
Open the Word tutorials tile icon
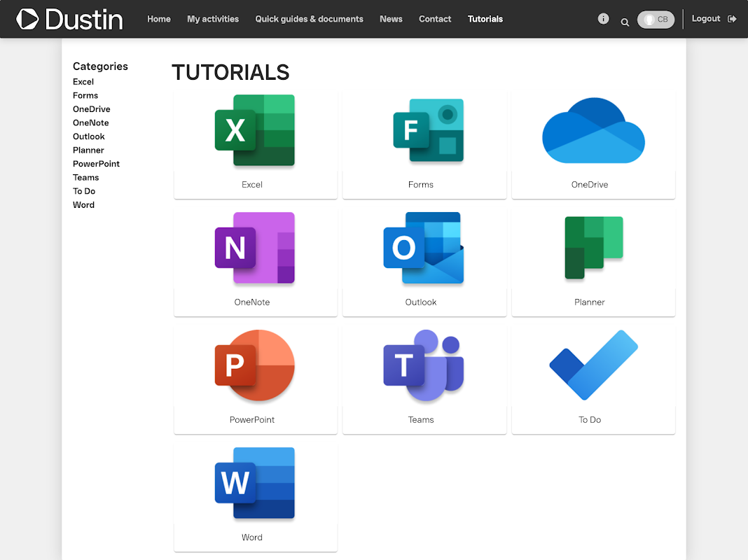click(x=255, y=483)
